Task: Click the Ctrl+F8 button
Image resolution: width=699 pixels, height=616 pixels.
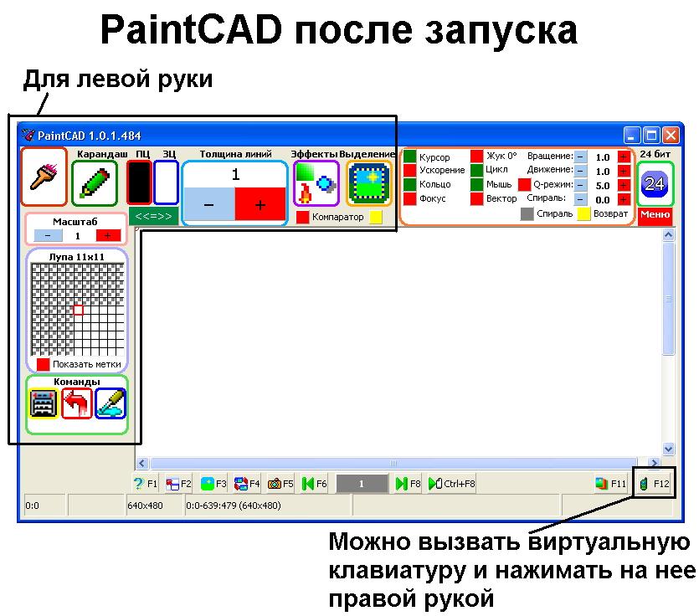Action: point(451,484)
